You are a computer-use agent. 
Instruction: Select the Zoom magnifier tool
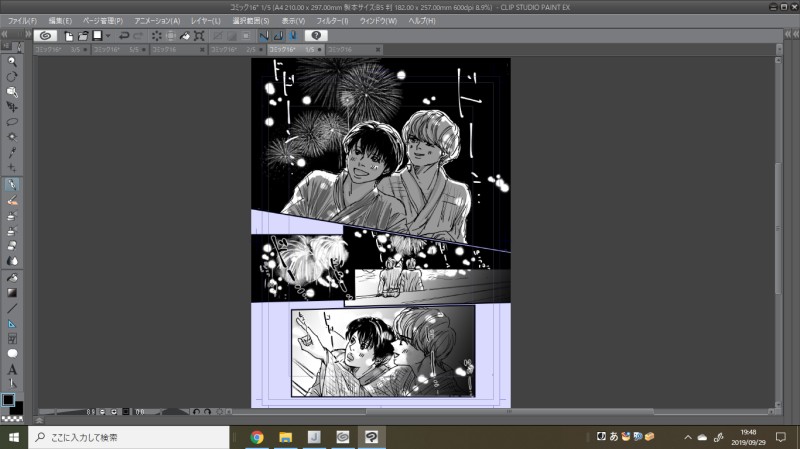(12, 62)
